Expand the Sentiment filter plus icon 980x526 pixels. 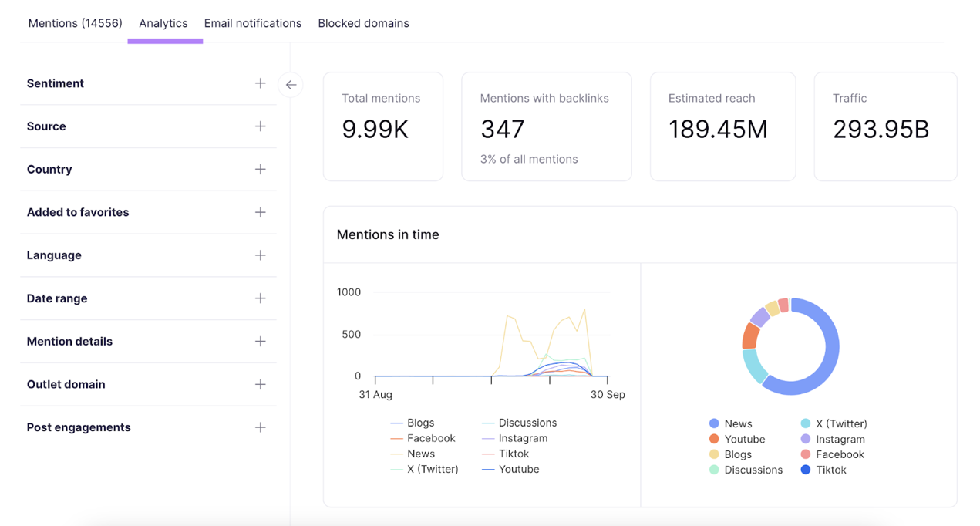coord(260,83)
